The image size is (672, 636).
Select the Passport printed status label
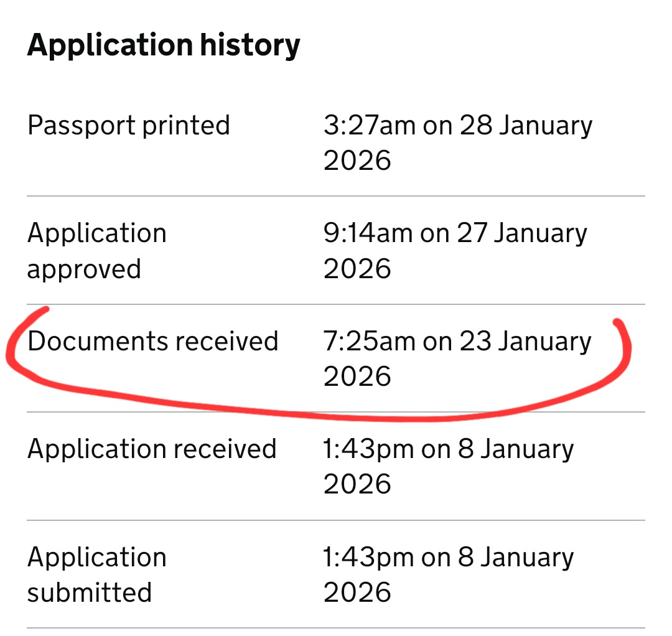click(129, 125)
